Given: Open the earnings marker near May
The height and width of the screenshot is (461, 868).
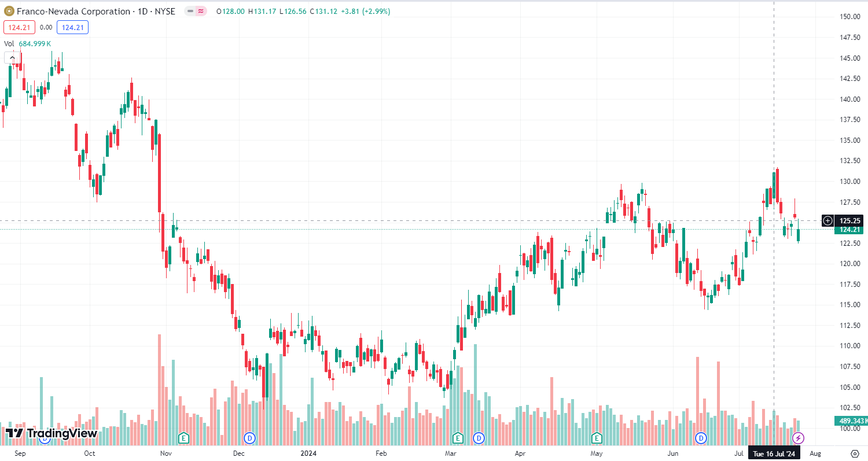Looking at the screenshot, I should pyautogui.click(x=597, y=438).
